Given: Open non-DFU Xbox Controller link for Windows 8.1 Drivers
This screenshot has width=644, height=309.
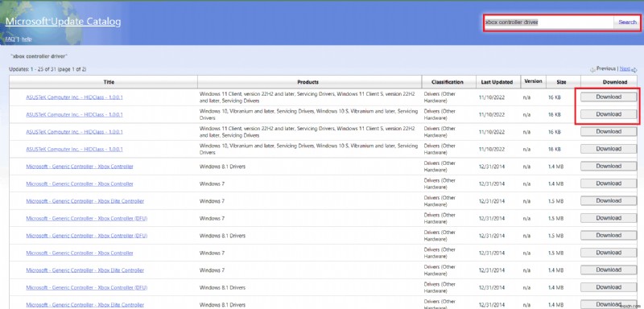Looking at the screenshot, I should pyautogui.click(x=80, y=167).
